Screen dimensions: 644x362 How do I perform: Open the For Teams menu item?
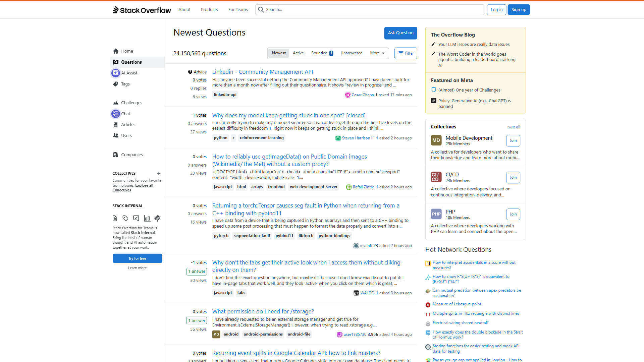pyautogui.click(x=238, y=10)
